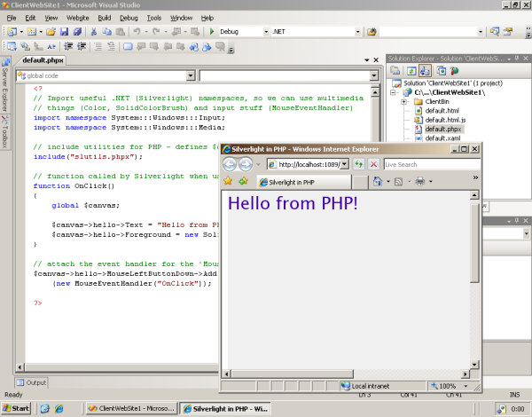
Task: Open the Debug menu
Action: (x=129, y=18)
